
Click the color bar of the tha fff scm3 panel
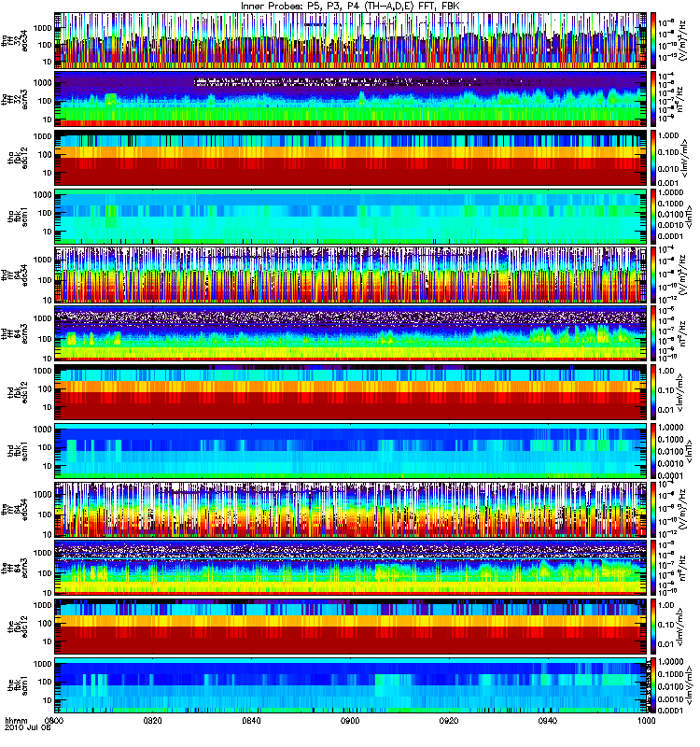[x=652, y=99]
